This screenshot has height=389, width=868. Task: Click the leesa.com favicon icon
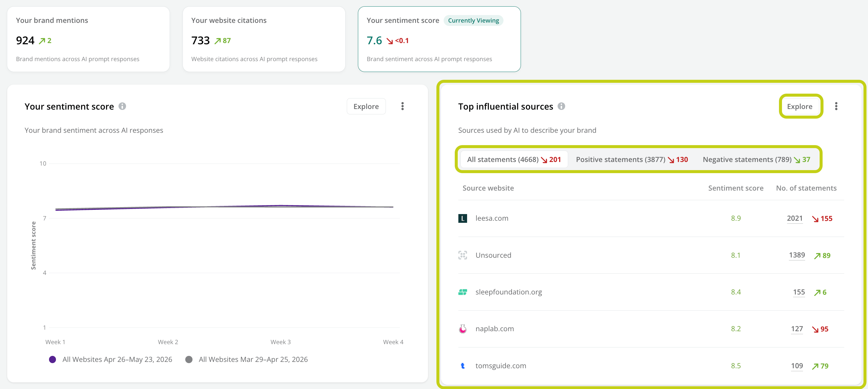point(463,218)
